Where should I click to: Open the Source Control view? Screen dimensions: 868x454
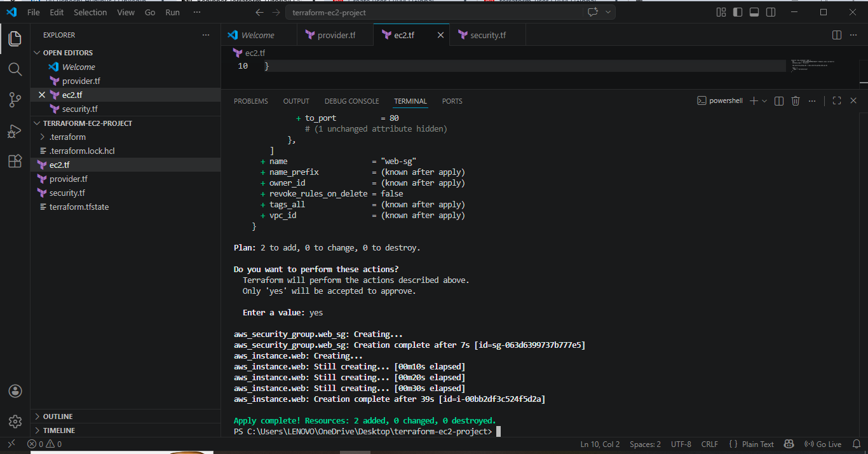click(x=15, y=99)
